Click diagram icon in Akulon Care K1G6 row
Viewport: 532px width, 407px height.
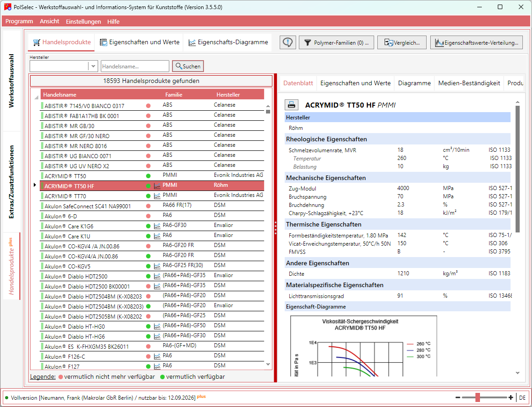pos(157,226)
